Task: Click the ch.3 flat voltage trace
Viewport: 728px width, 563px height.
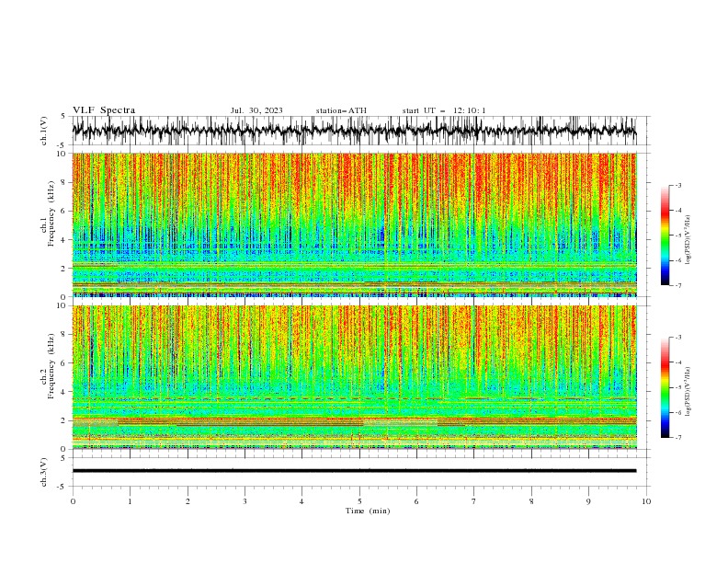Action: click(x=354, y=471)
